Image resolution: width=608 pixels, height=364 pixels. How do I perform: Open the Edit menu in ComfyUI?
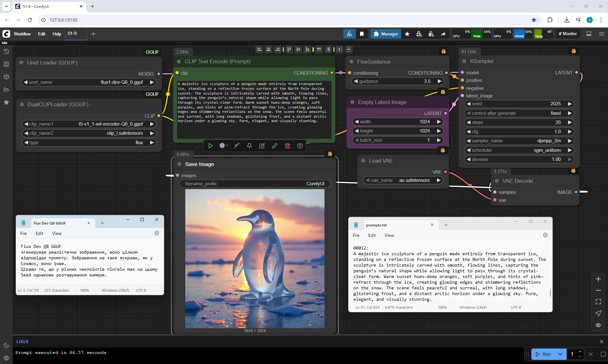click(41, 34)
